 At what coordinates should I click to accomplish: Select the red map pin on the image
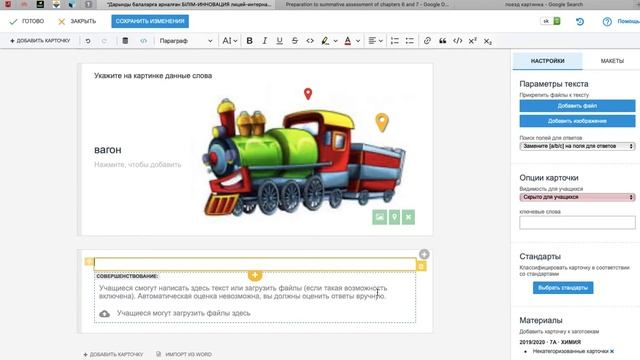coord(308,94)
